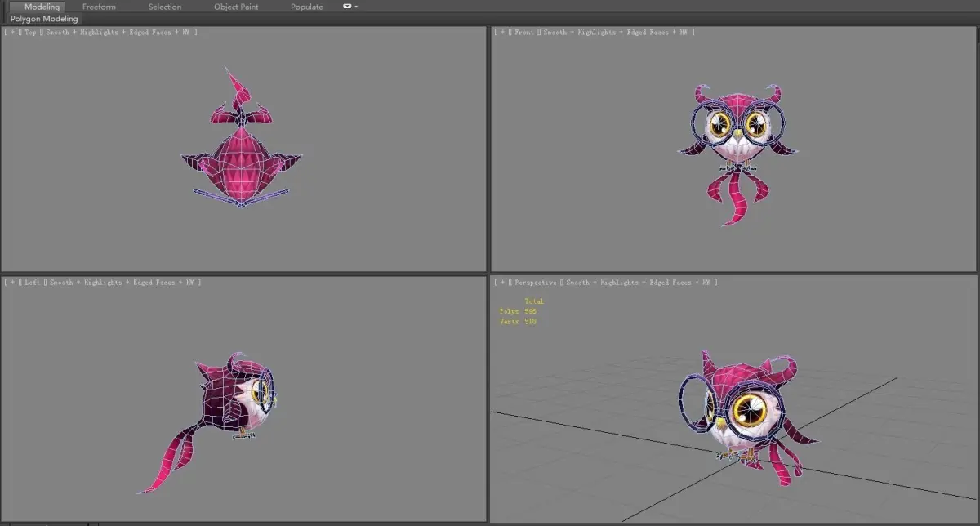
Task: Click the Verts 510 statistic text
Action: pyautogui.click(x=518, y=321)
